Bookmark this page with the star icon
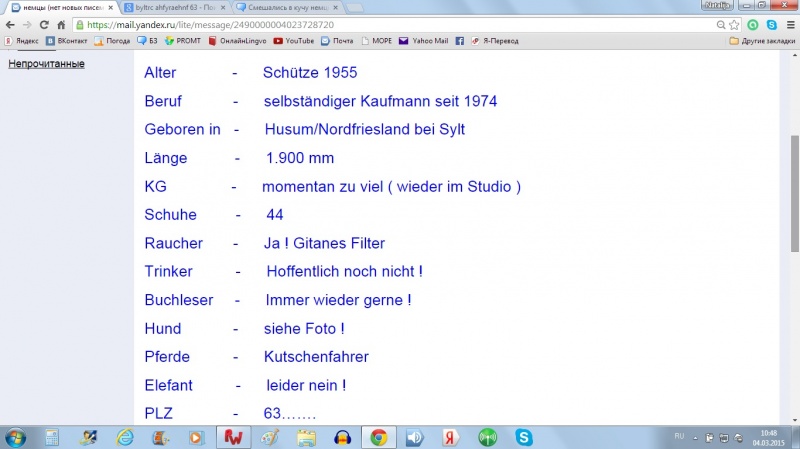 coord(734,24)
